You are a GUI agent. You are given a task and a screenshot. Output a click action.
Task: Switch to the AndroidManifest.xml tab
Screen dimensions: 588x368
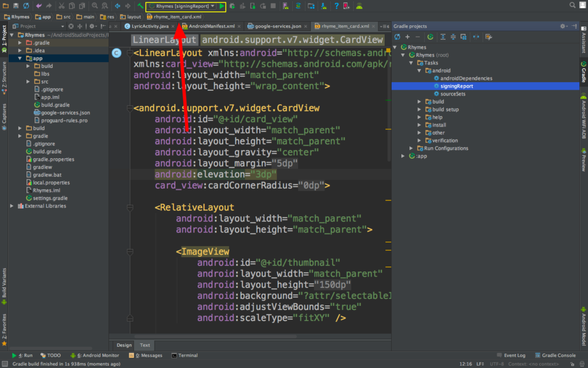coord(209,26)
